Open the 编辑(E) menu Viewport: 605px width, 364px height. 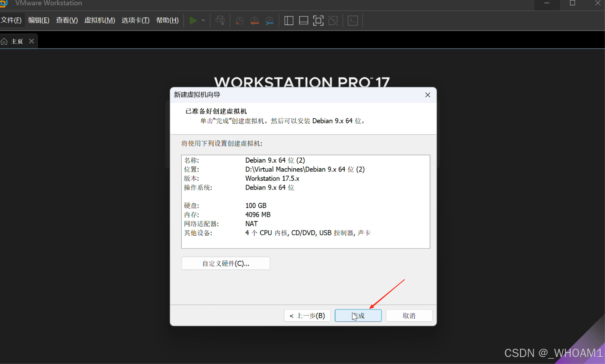coord(39,20)
